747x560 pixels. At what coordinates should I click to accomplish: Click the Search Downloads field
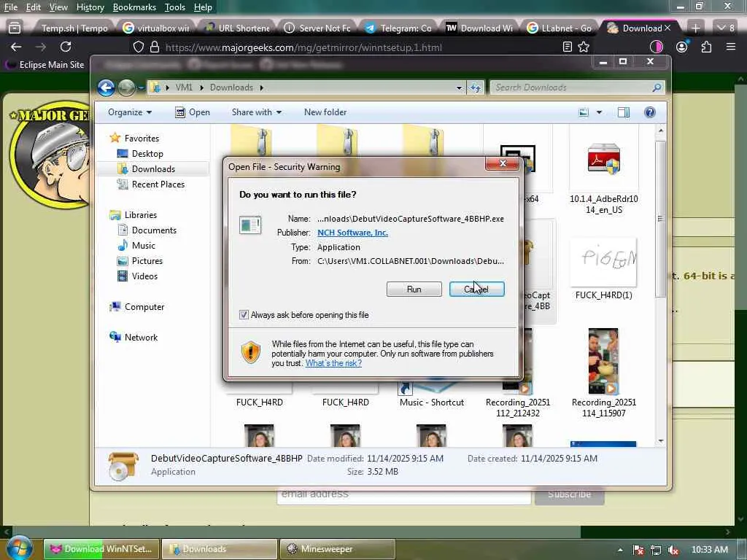(x=572, y=87)
